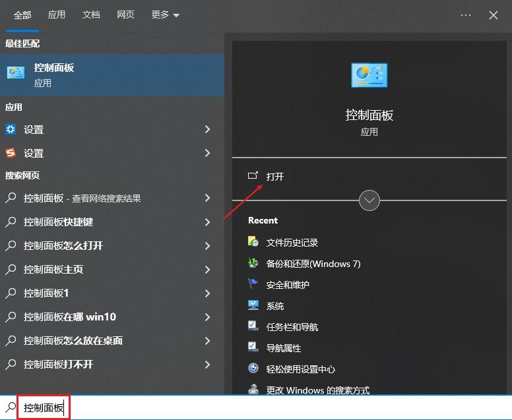512x420 pixels.
Task: Click the 安全和维护 flag icon
Action: 253,284
